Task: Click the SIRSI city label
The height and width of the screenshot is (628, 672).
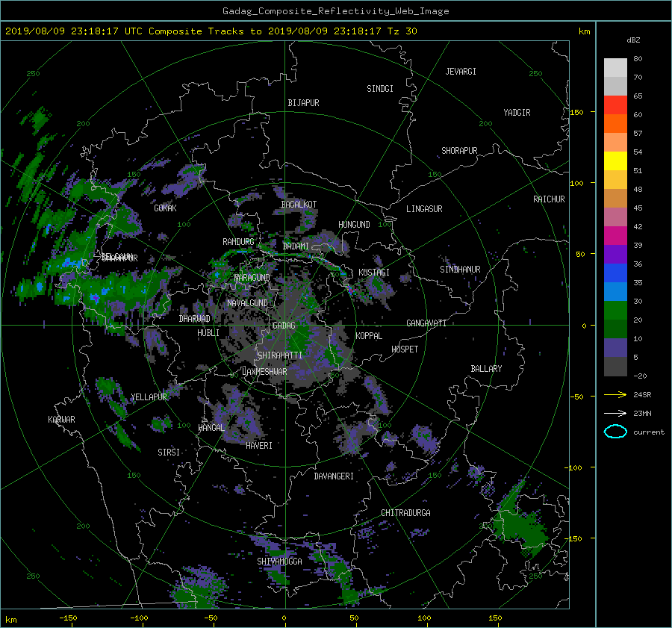Action: pyautogui.click(x=169, y=453)
